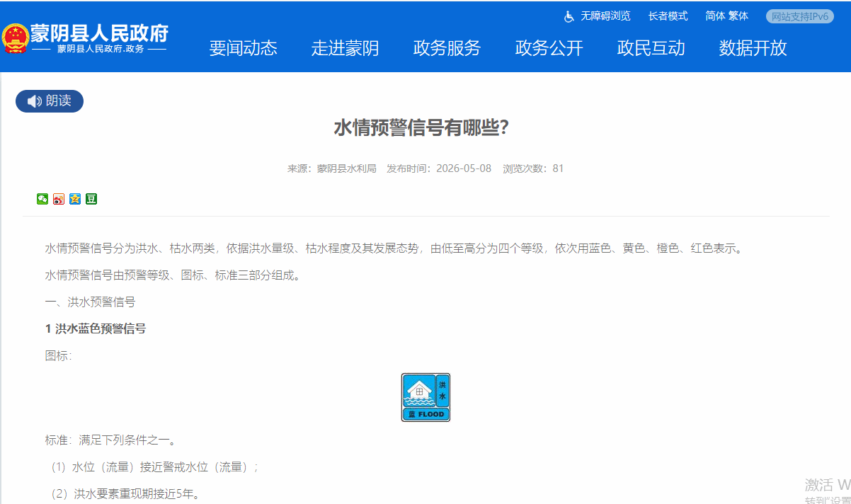Share to Douban icon
The image size is (851, 504).
pyautogui.click(x=91, y=199)
